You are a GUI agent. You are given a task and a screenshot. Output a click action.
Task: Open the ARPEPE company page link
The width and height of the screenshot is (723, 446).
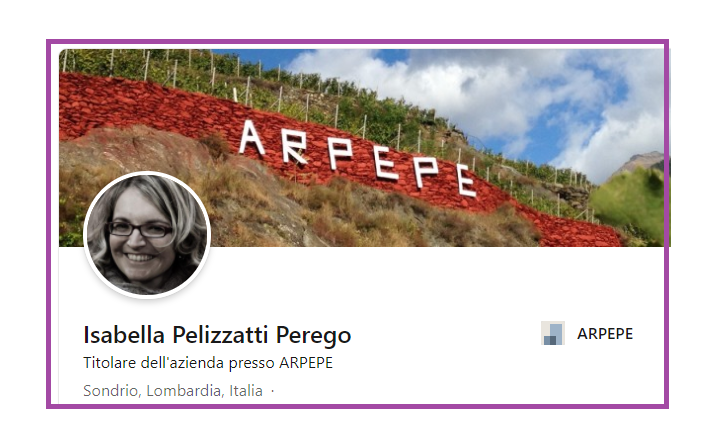604,333
